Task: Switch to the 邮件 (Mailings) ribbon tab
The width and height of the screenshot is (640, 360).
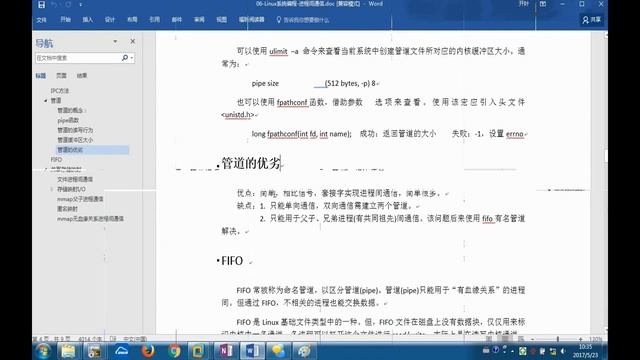Action: (x=176, y=20)
